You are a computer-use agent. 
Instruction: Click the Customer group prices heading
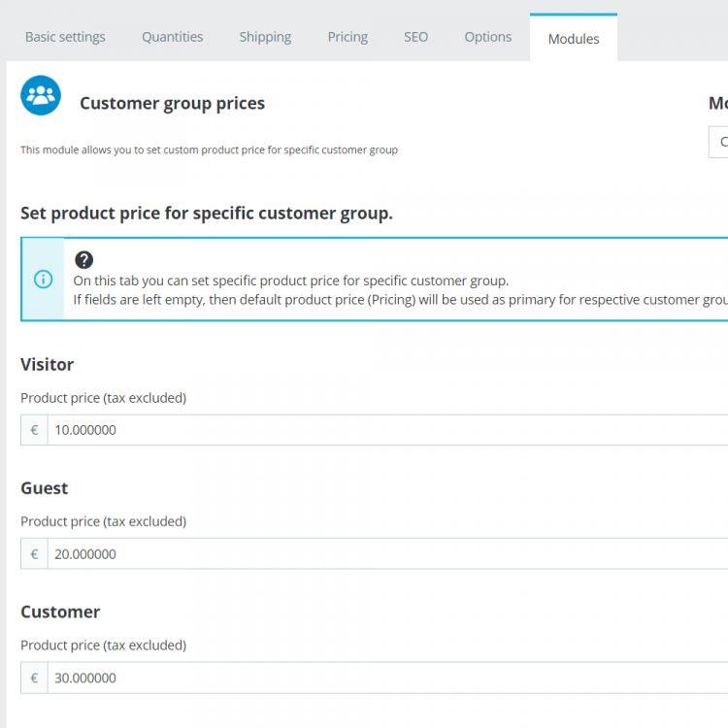[172, 103]
